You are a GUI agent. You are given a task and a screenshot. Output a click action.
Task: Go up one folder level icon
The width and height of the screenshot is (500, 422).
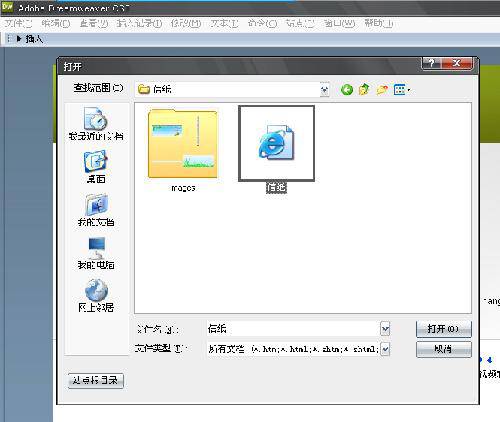(x=364, y=89)
